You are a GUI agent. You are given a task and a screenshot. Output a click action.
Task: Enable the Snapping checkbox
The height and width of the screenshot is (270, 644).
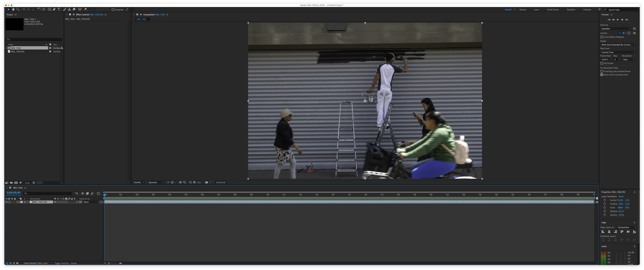(x=113, y=10)
